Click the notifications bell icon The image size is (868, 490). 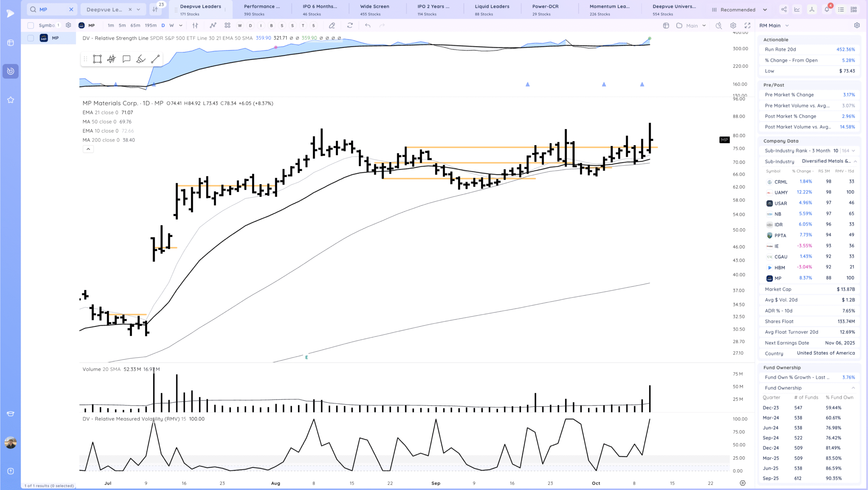coord(827,9)
